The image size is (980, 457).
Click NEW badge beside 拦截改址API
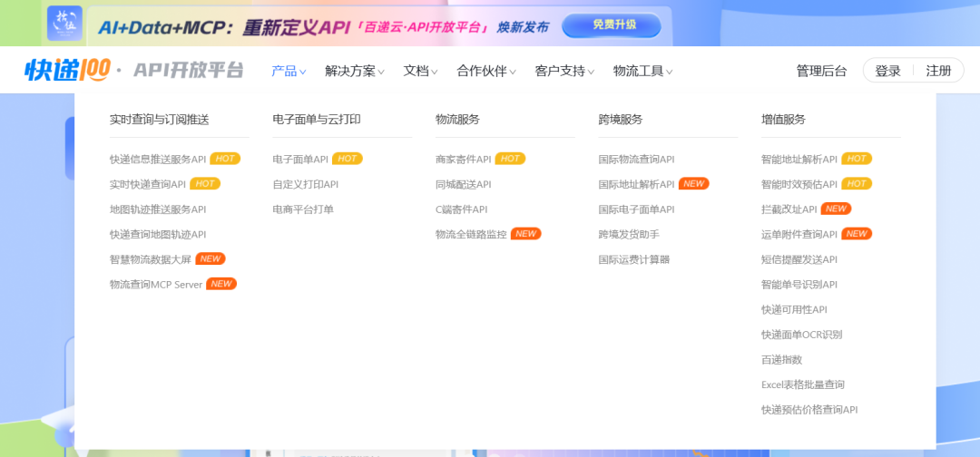click(x=837, y=209)
